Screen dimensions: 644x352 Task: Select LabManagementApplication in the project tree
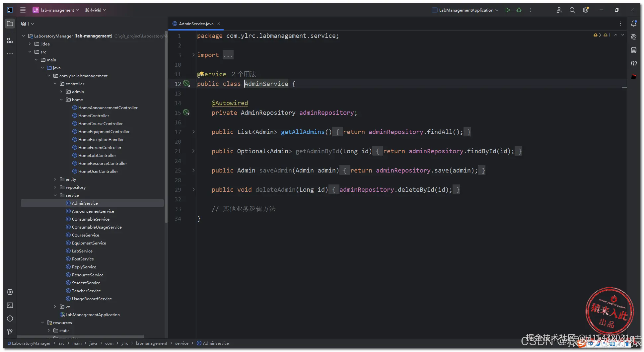tap(93, 315)
